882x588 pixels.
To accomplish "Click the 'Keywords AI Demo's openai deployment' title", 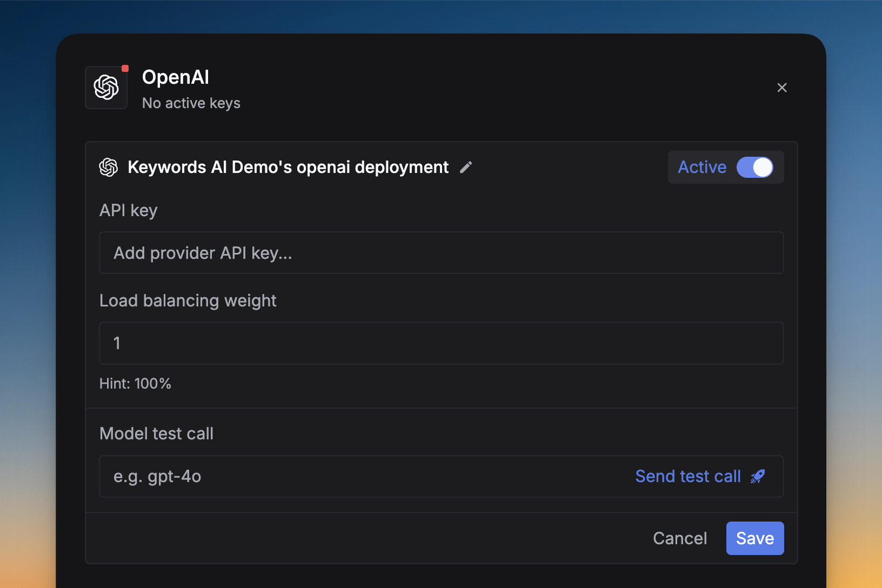I will [288, 168].
